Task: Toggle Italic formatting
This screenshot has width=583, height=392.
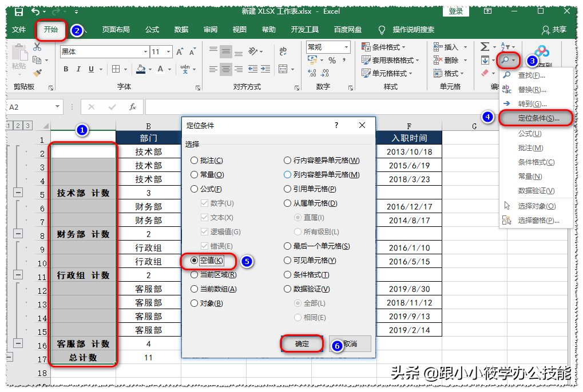Action: point(78,69)
